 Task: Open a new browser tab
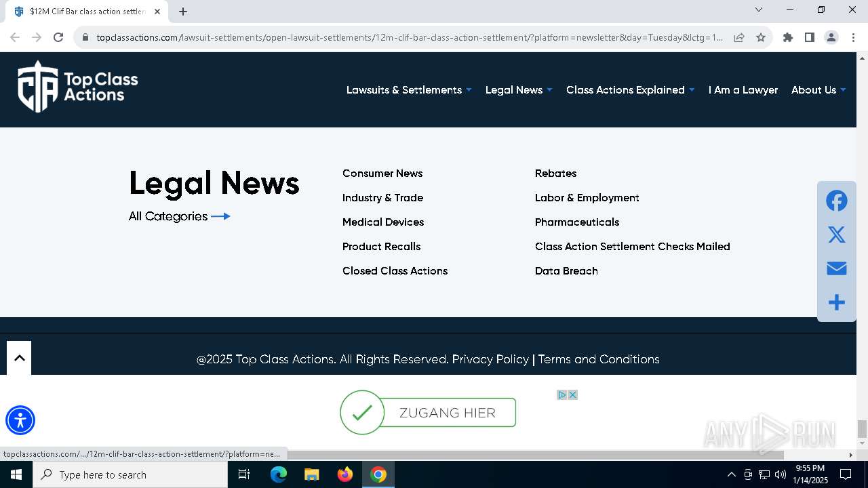point(183,12)
